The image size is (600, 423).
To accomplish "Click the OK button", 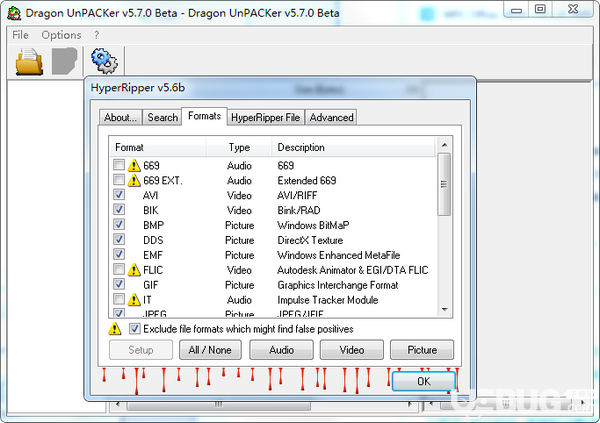I will pyautogui.click(x=424, y=381).
